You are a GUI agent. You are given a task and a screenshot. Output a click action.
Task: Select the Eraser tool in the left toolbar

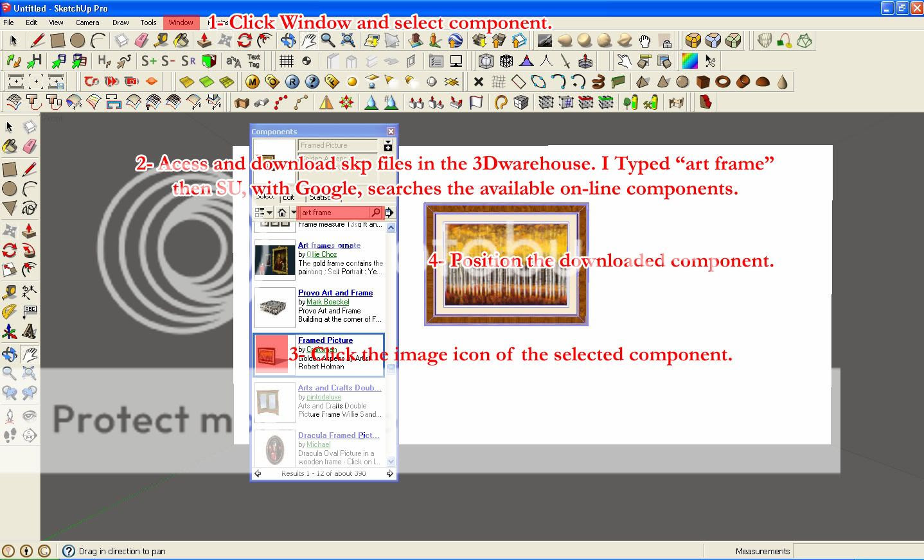pos(30,147)
